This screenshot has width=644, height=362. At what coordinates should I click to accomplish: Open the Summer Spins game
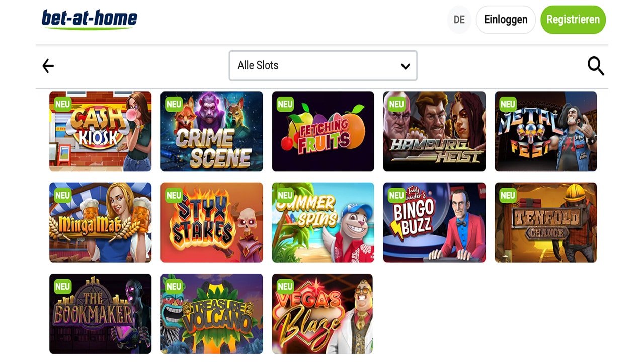[323, 222]
